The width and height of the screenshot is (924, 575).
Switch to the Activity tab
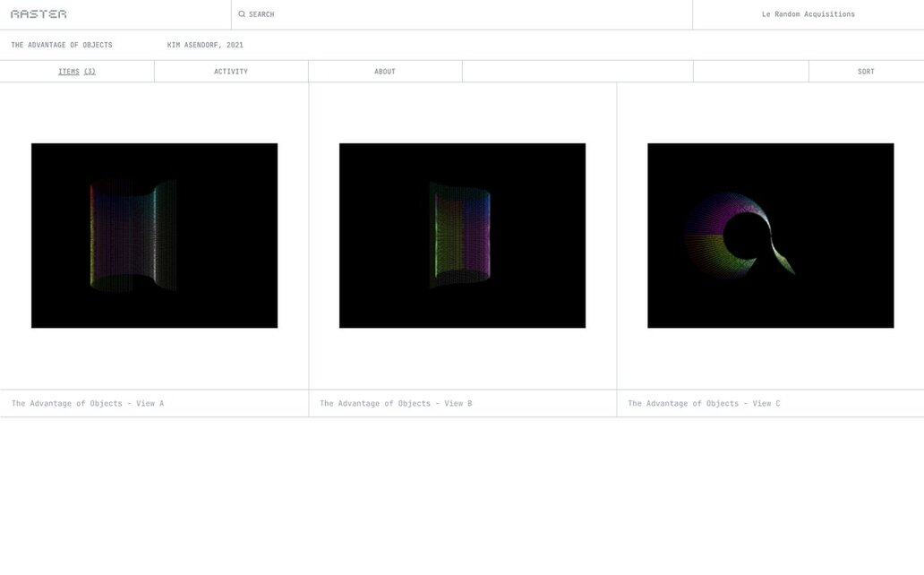[231, 72]
